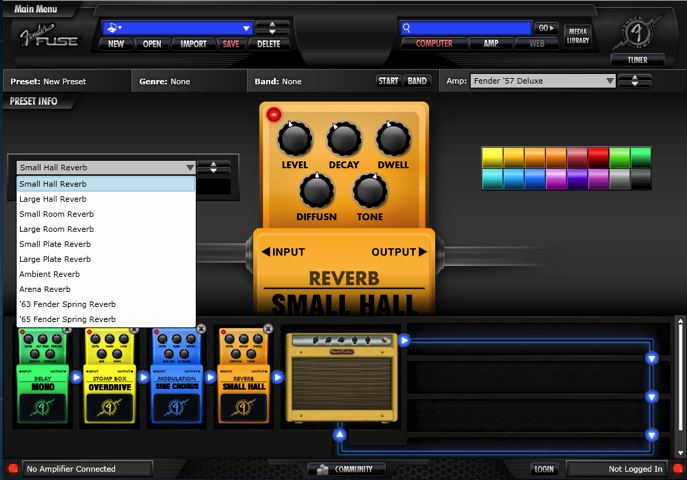Click the Dwell knob
The image size is (687, 480).
click(393, 139)
